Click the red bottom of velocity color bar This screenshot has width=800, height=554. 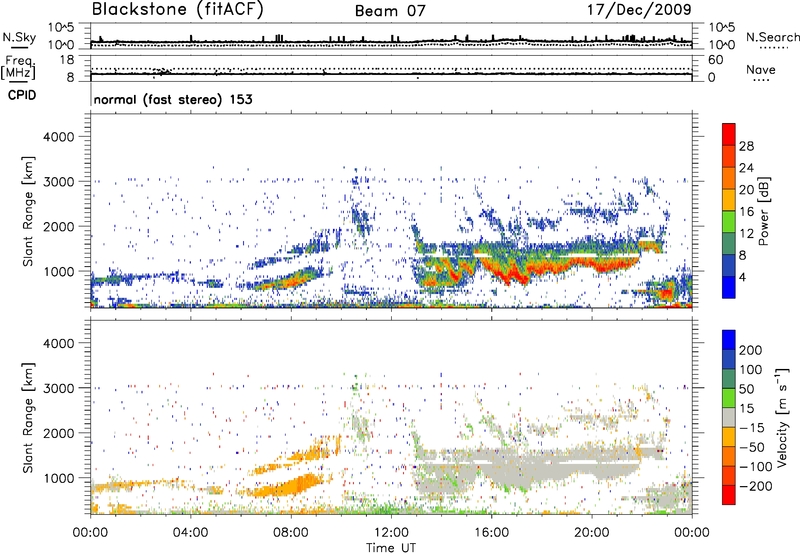click(x=729, y=495)
